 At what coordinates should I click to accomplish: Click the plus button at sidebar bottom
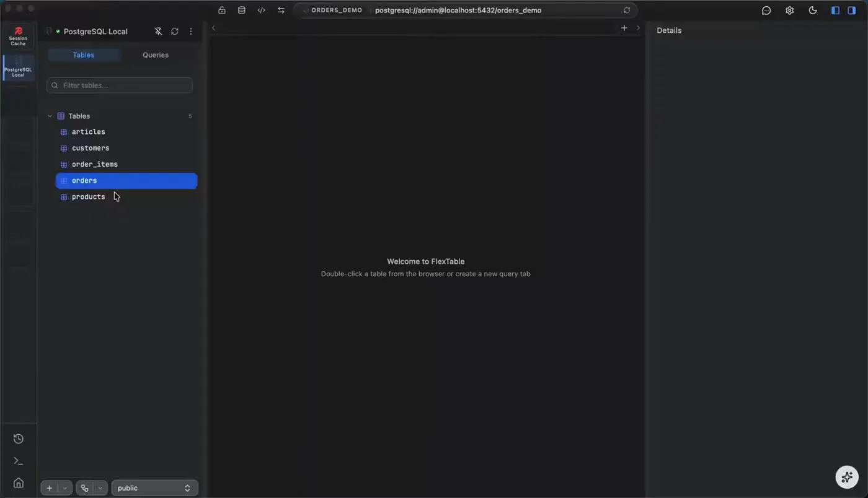(x=50, y=488)
